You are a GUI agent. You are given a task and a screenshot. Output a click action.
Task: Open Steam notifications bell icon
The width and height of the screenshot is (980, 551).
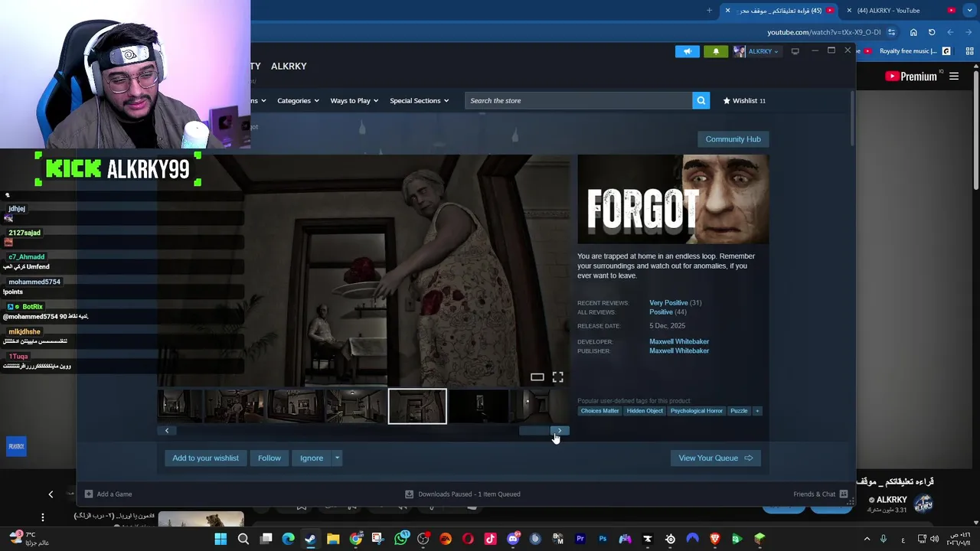[716, 51]
